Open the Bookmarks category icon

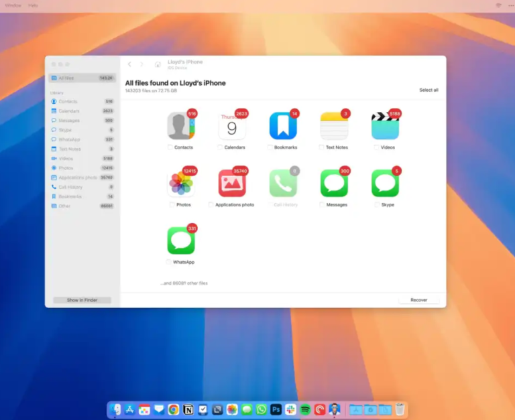point(283,126)
